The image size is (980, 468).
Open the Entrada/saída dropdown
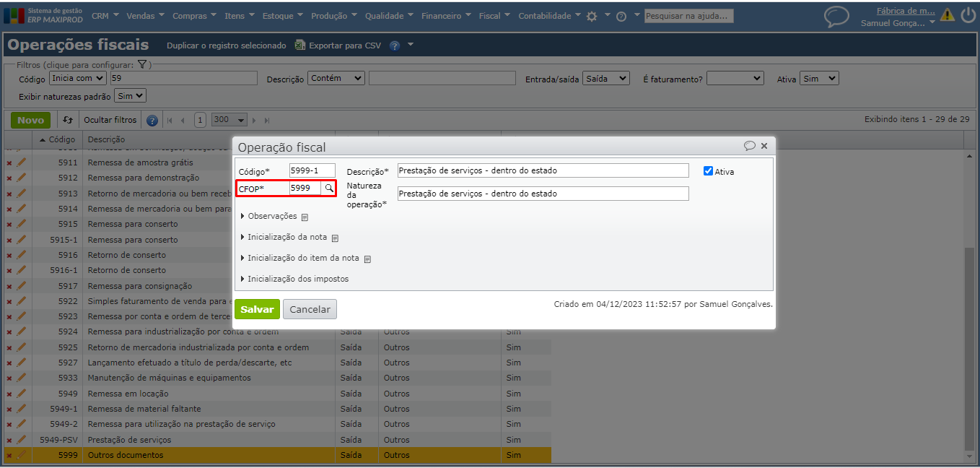point(606,78)
